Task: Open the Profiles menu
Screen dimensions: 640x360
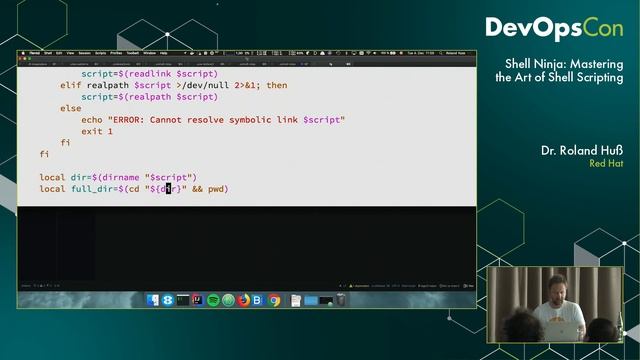Action: (x=116, y=53)
